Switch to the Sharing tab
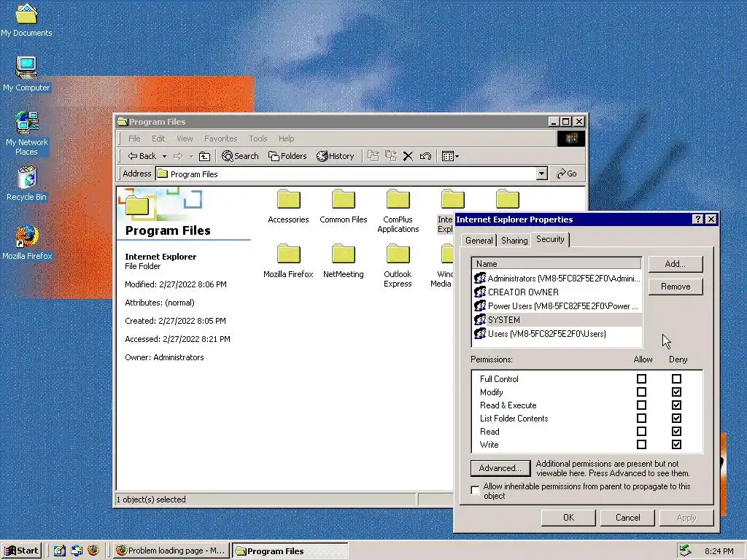This screenshot has width=747, height=560. pos(514,241)
